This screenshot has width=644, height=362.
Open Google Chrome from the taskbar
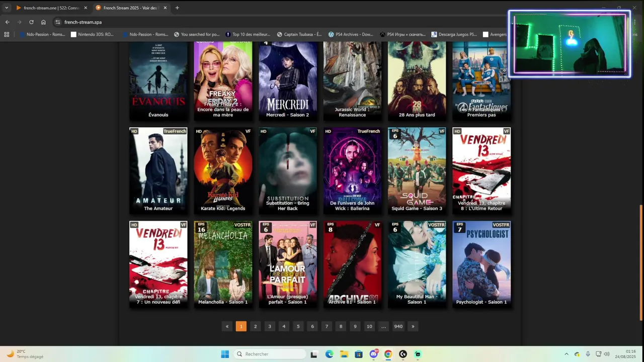388,354
